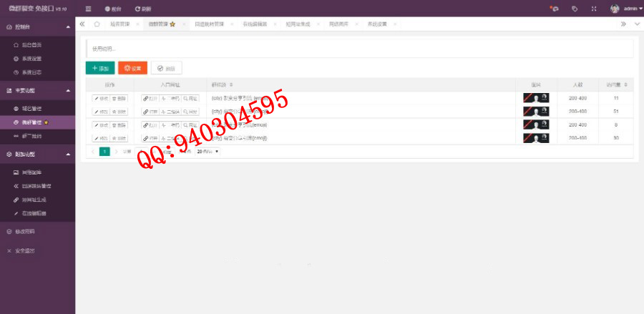Click the sidebar collapse hamburger icon
Viewport: 644px width, 314px height.
point(88,9)
